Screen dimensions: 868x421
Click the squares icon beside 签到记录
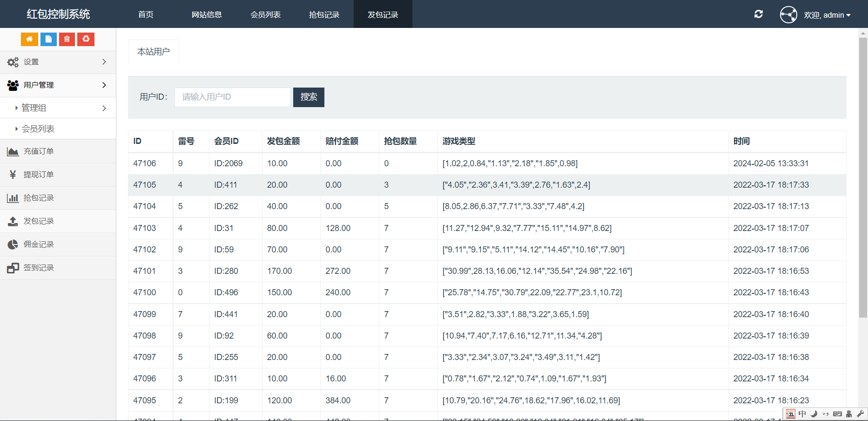[13, 268]
